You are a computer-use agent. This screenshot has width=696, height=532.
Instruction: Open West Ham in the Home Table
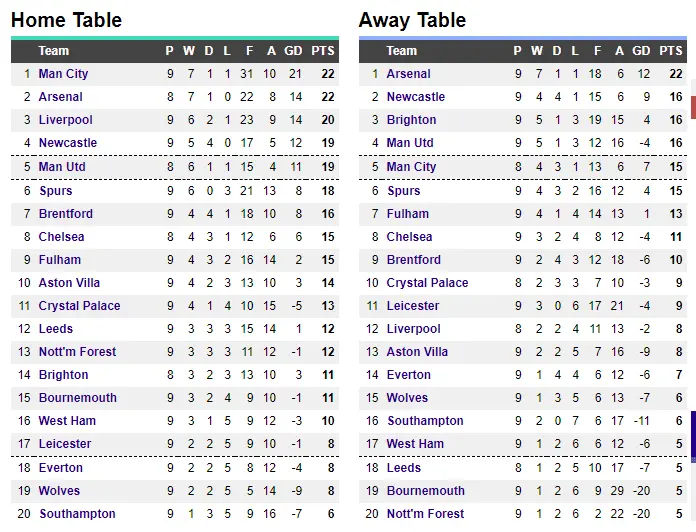[x=67, y=421]
